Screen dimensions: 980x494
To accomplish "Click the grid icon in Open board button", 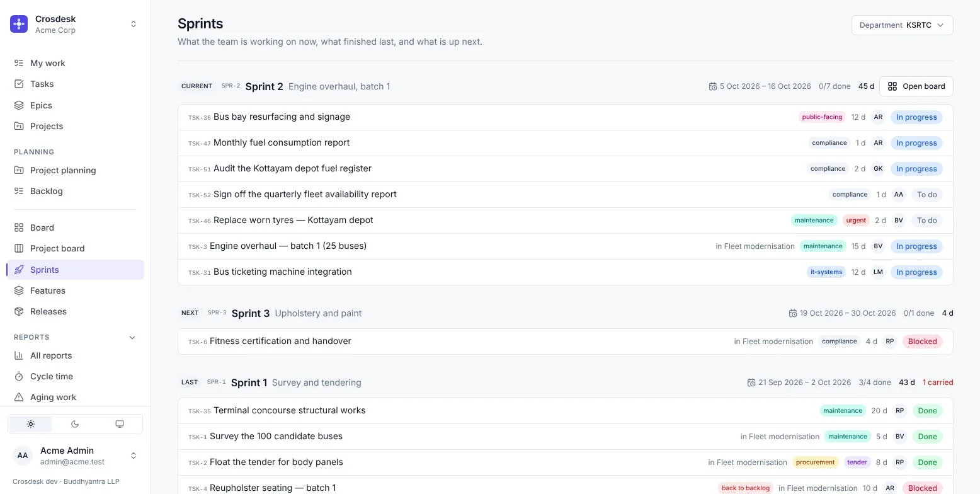I will point(892,86).
